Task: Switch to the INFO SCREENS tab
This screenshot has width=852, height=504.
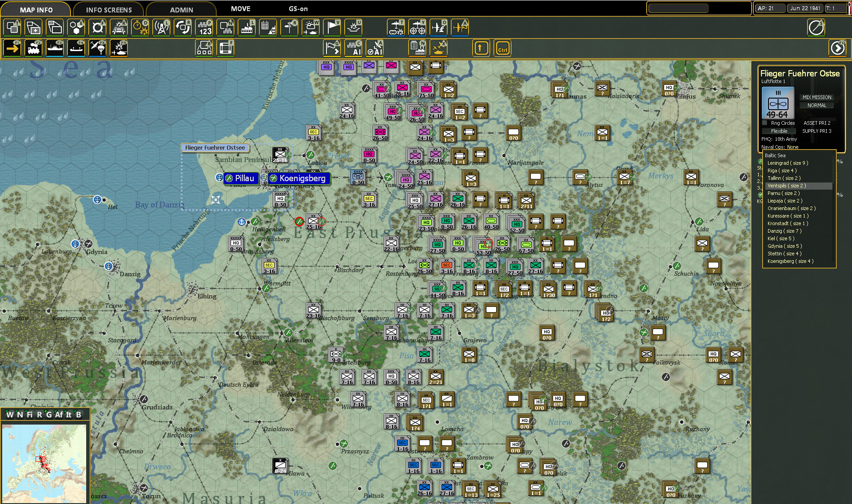Action: pos(108,9)
